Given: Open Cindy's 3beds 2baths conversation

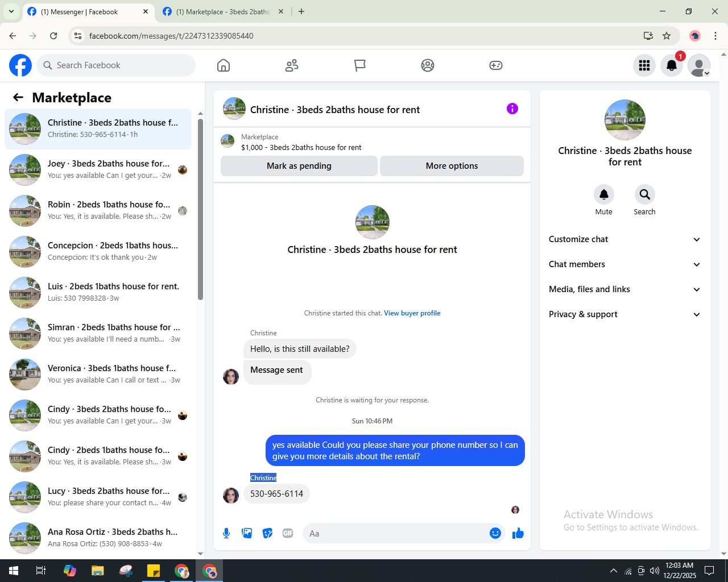Looking at the screenshot, I should 98,415.
